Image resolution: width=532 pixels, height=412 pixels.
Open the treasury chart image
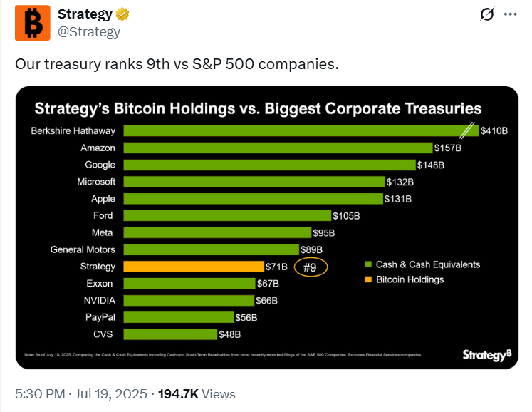(x=266, y=227)
